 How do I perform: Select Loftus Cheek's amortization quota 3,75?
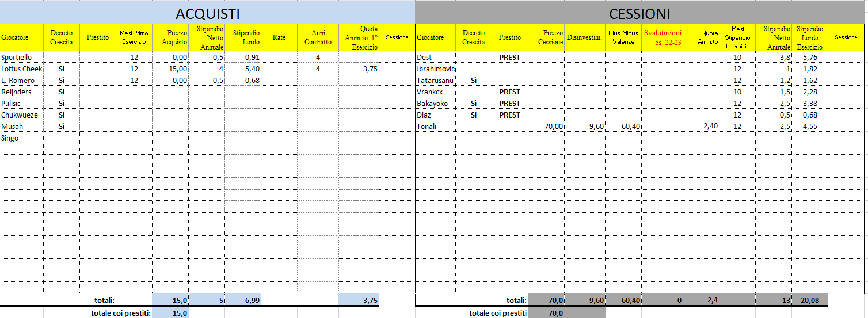coord(359,69)
